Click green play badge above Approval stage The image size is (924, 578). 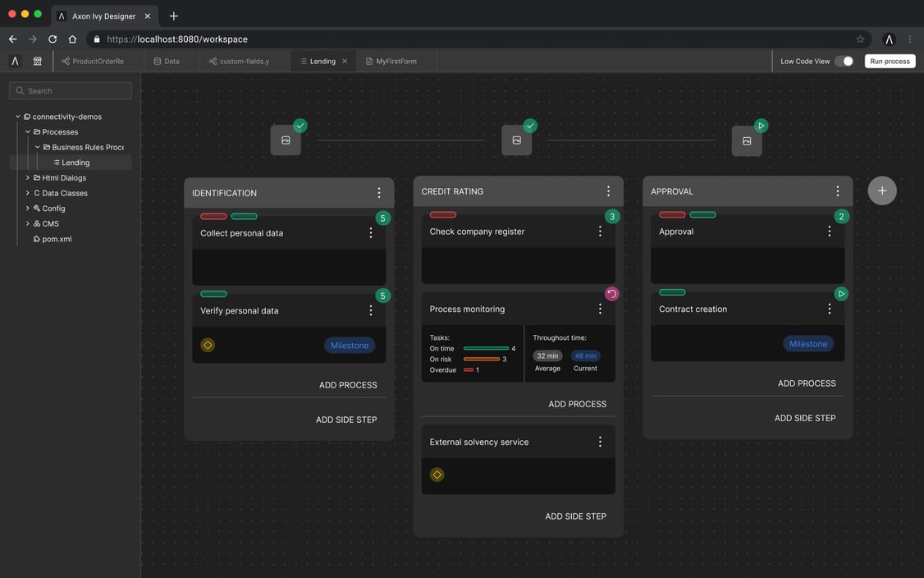pos(761,126)
